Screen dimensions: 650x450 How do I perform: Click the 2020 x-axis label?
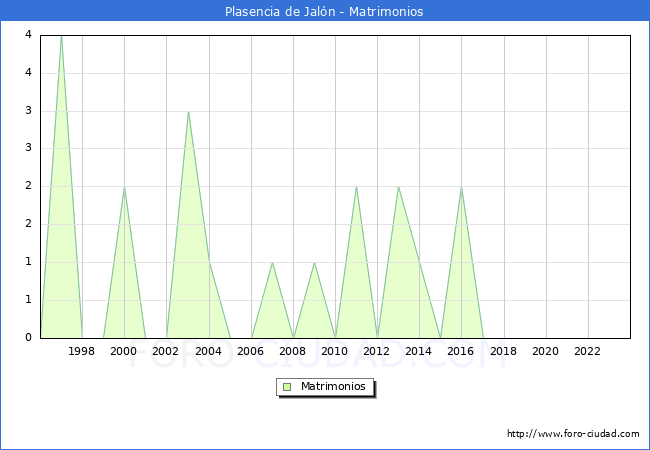pos(546,351)
